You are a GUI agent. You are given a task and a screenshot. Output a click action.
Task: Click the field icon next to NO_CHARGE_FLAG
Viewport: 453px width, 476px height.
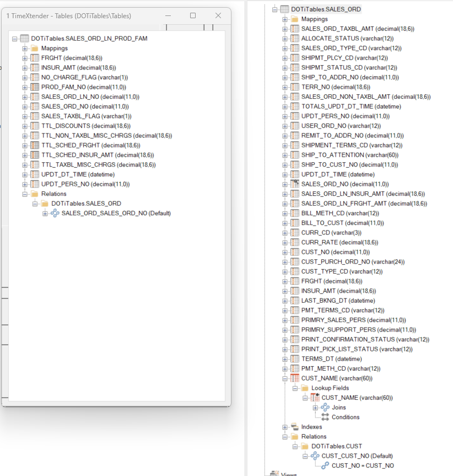click(35, 77)
